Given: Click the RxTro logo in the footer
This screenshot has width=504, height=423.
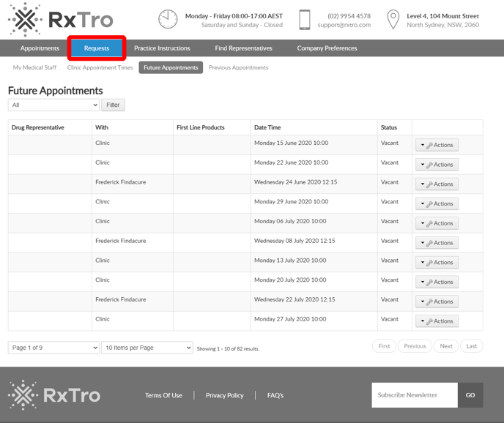Looking at the screenshot, I should [54, 395].
